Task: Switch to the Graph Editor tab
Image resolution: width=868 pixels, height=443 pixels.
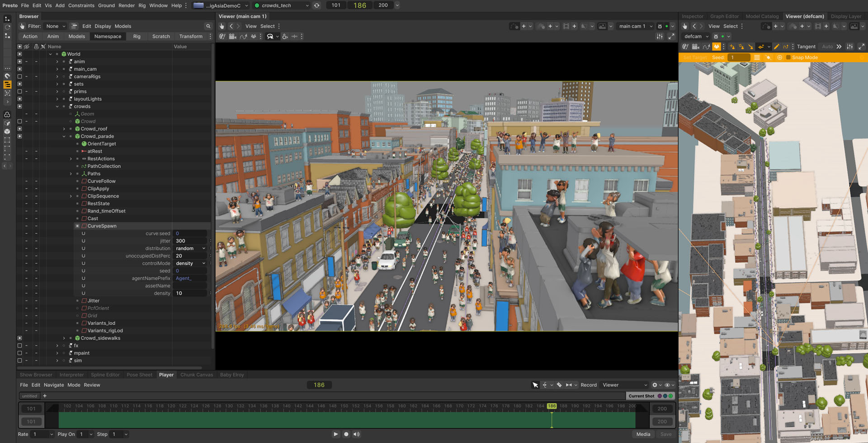Action: 724,16
